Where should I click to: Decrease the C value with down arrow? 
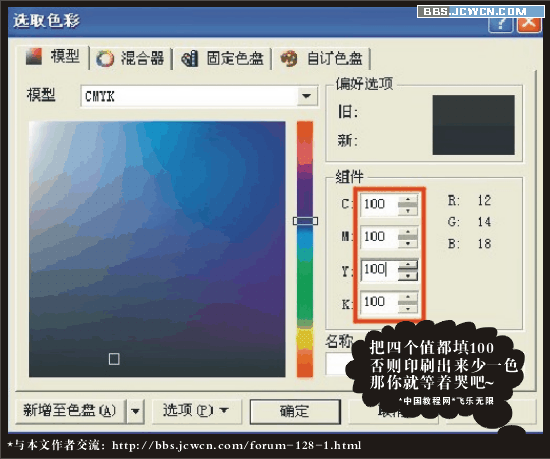coord(408,210)
